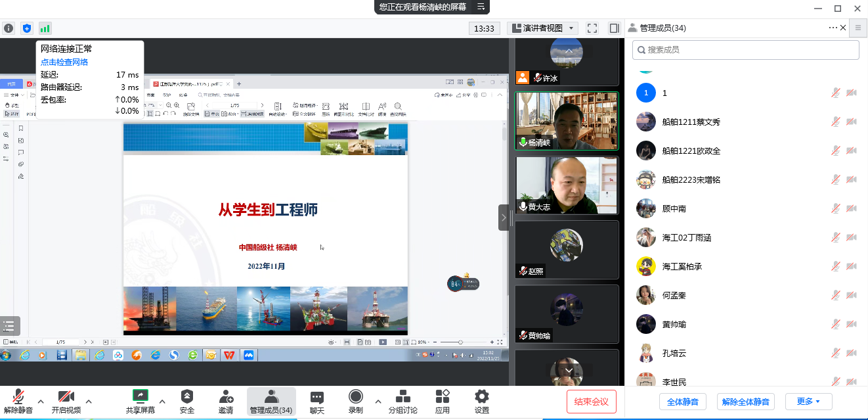Unmute microphone (解除静音)
Image resolution: width=868 pixels, height=420 pixels.
(18, 397)
